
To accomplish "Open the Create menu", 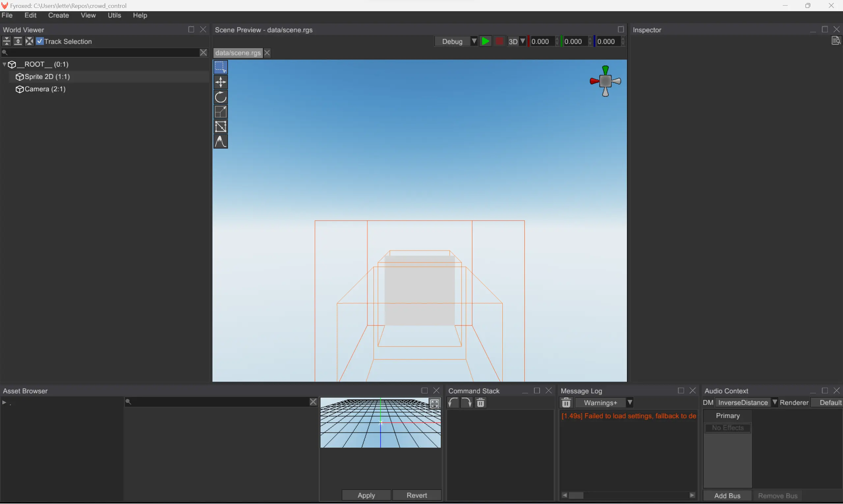I will (x=58, y=15).
